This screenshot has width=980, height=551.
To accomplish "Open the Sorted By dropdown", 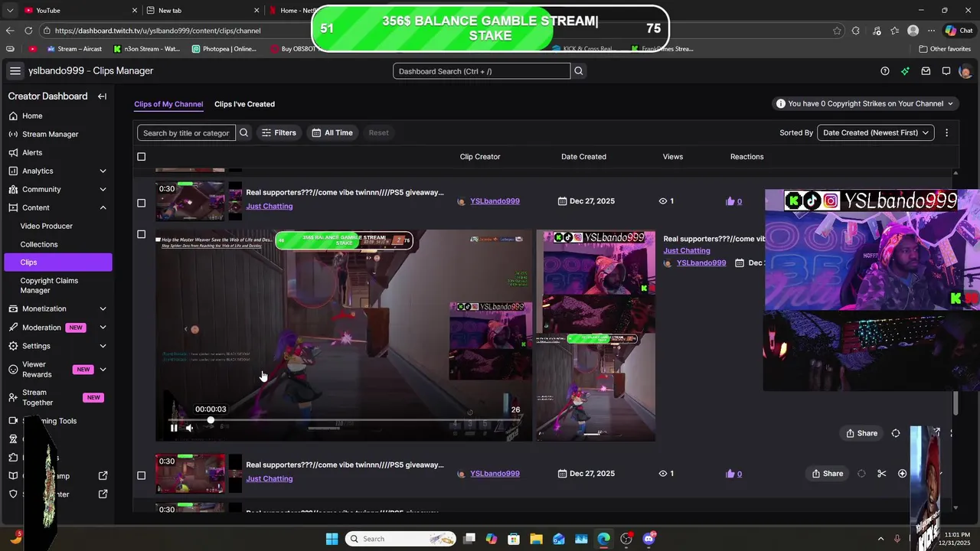I will pos(876,132).
